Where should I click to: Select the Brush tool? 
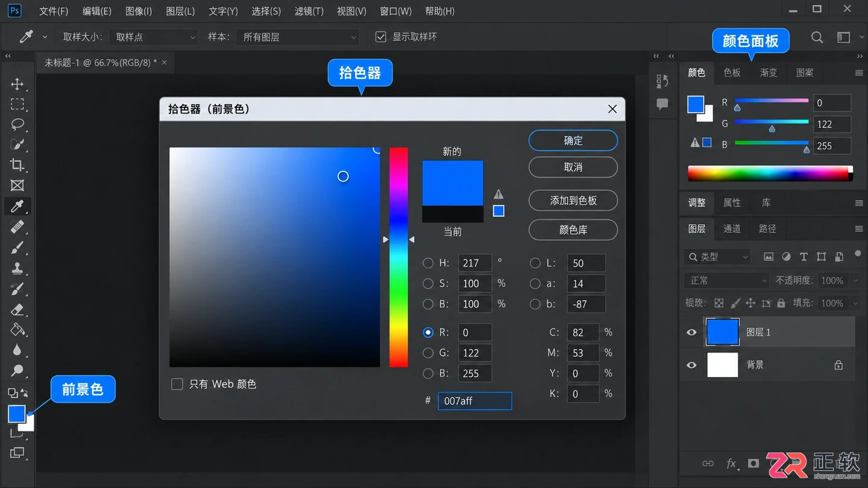click(17, 248)
